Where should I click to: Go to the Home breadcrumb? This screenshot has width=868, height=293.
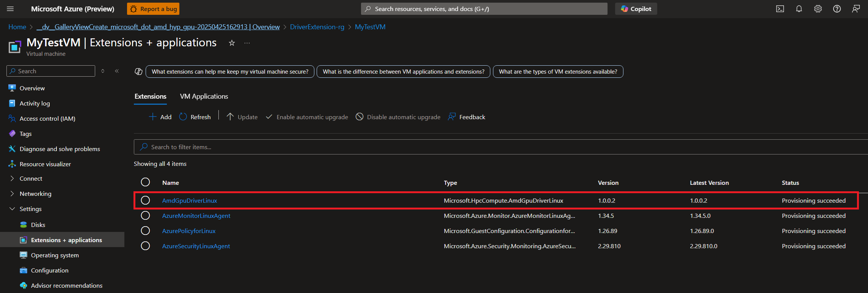17,27
